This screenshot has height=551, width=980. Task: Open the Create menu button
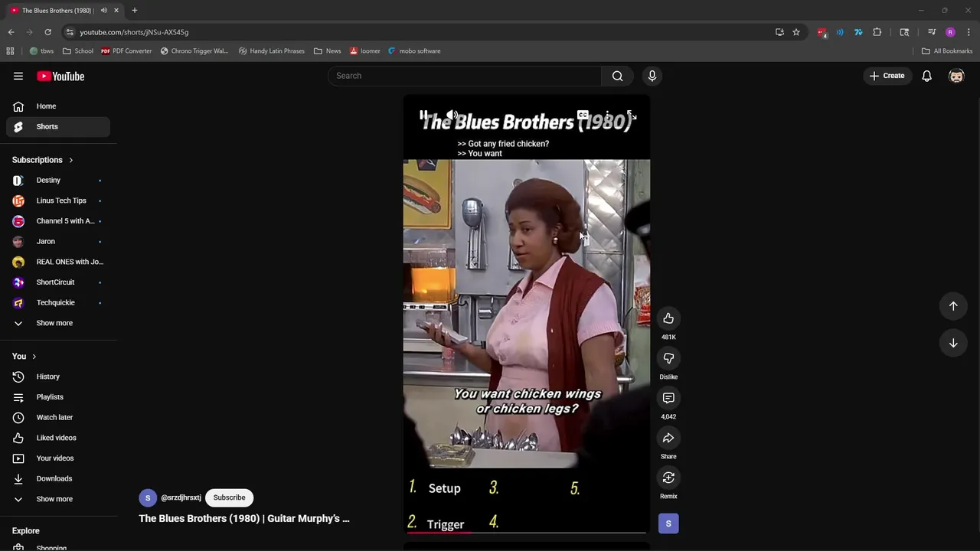[887, 76]
